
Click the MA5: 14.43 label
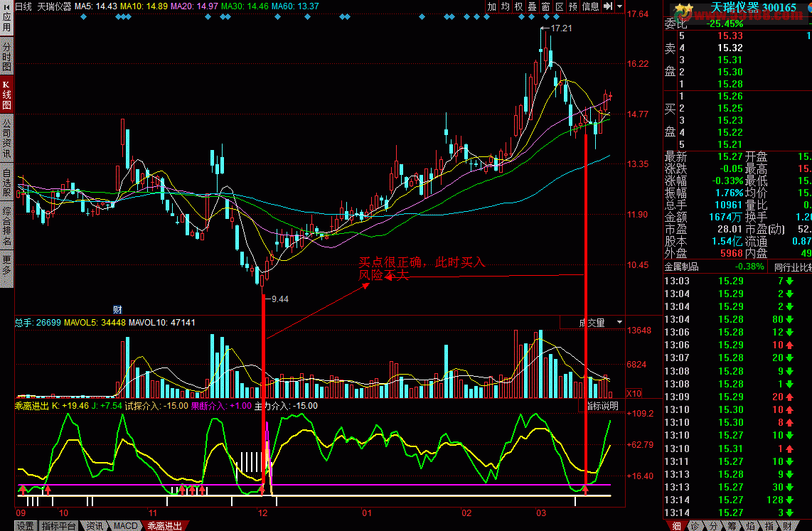point(96,6)
